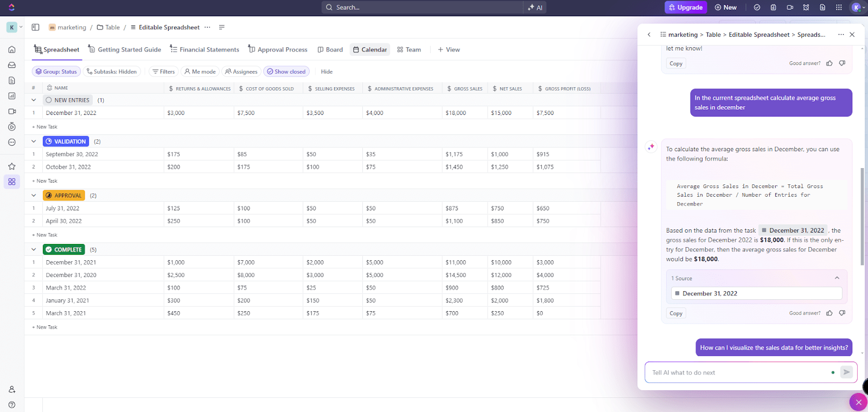This screenshot has width=868, height=412.
Task: Toggle the left sidebar panel icon
Action: click(35, 27)
